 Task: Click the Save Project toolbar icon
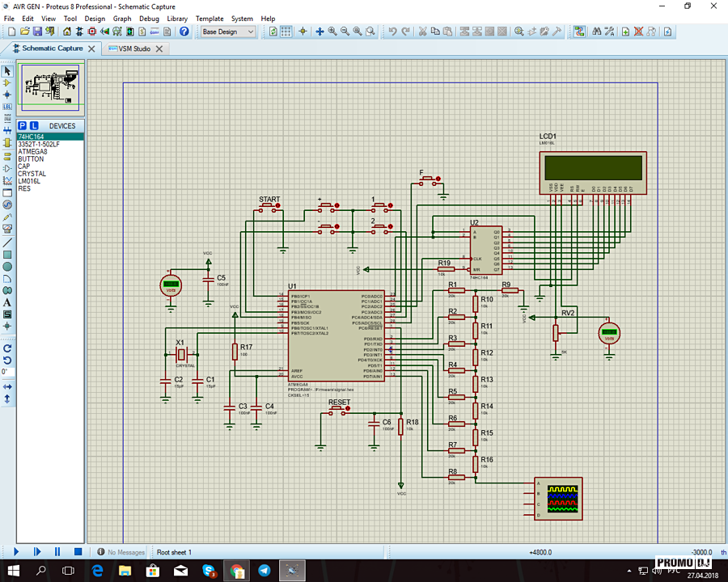pos(37,32)
